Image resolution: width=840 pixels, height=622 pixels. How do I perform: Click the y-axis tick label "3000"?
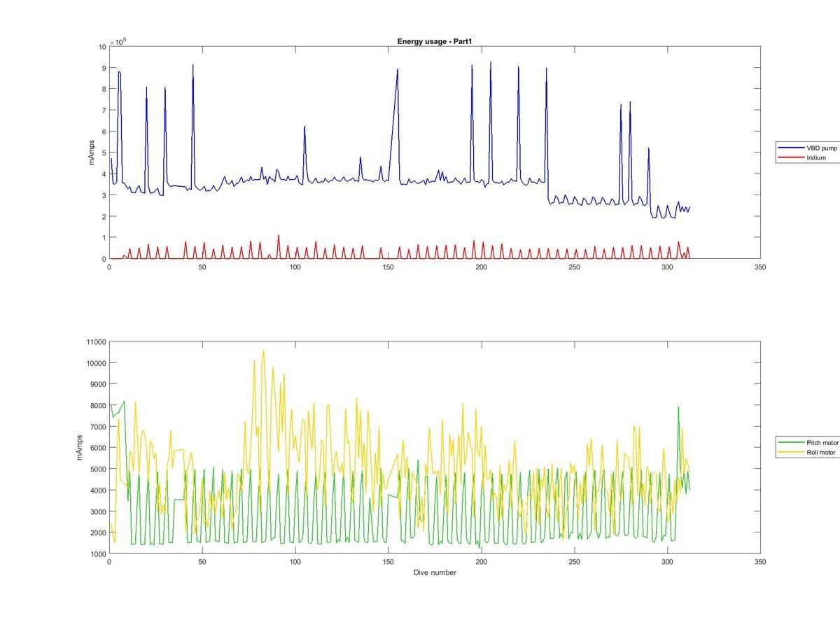click(97, 511)
